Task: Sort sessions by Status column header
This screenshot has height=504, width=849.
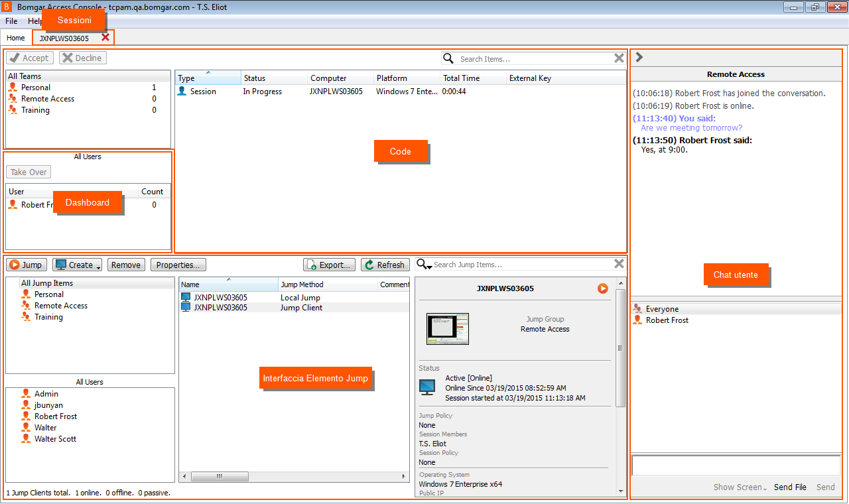Action: coord(274,78)
